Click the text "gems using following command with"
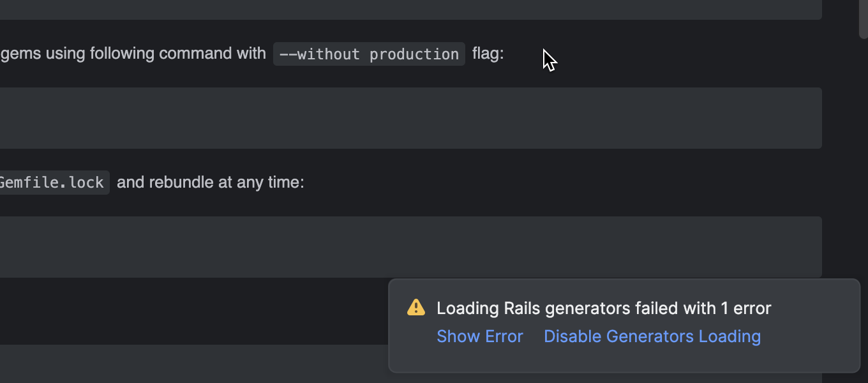 (133, 54)
